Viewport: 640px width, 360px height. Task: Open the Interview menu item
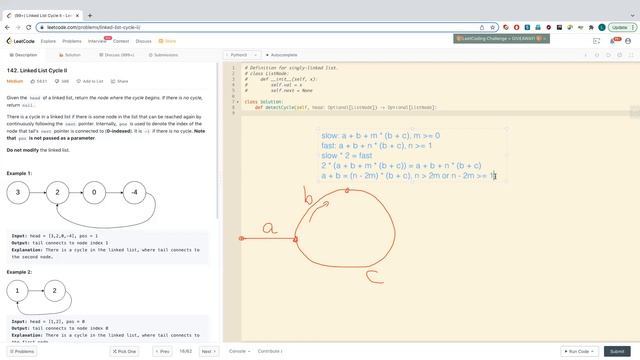click(x=97, y=41)
